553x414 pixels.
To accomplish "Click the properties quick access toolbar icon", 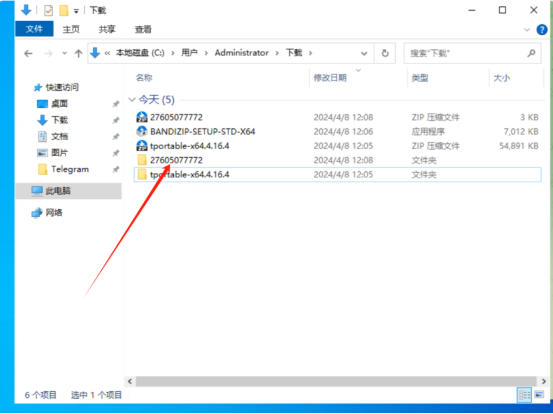I will tap(48, 11).
